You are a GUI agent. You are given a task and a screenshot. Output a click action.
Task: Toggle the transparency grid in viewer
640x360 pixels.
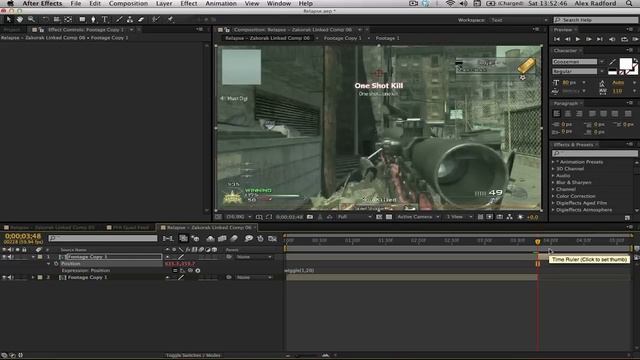[x=389, y=217]
